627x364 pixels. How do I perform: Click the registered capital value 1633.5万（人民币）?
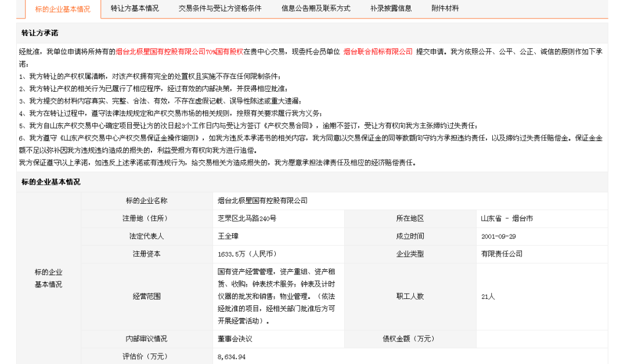tap(247, 254)
